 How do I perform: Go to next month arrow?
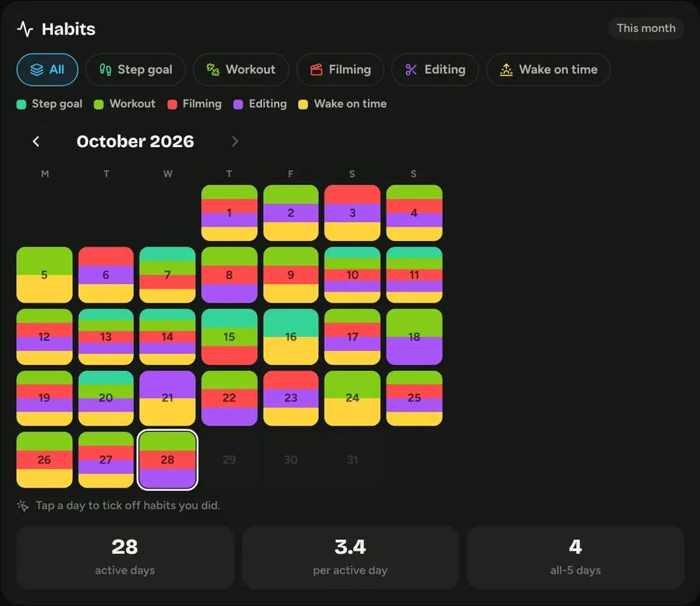(235, 142)
